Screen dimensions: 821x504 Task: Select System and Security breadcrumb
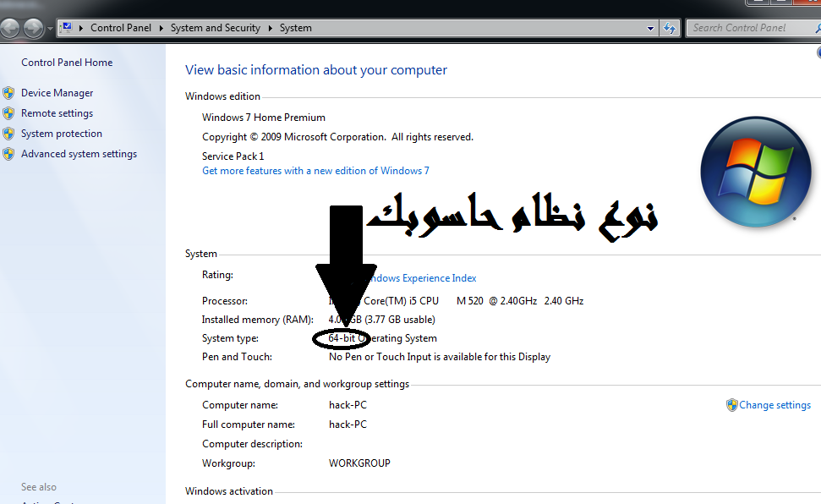pyautogui.click(x=216, y=28)
